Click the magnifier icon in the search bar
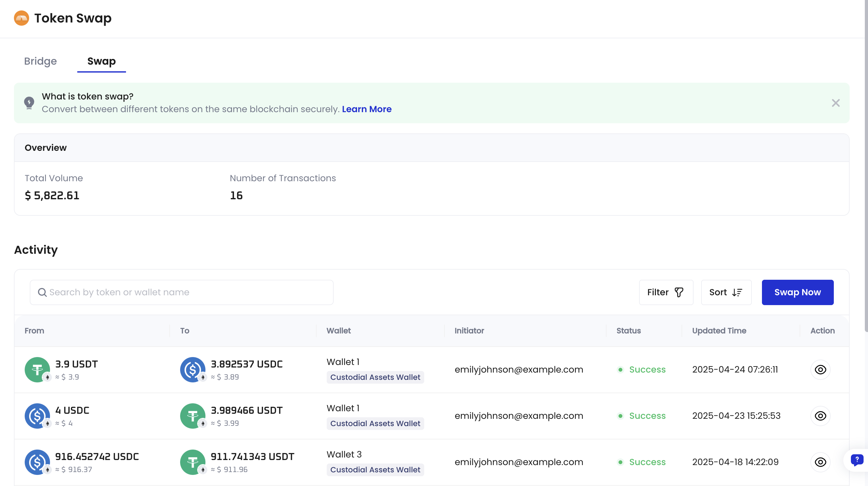The image size is (868, 486). click(42, 292)
